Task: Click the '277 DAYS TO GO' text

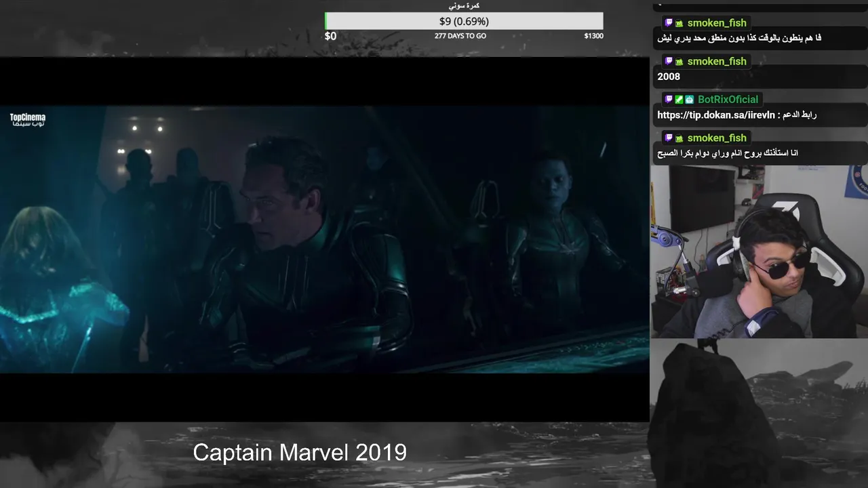Action: tap(460, 36)
